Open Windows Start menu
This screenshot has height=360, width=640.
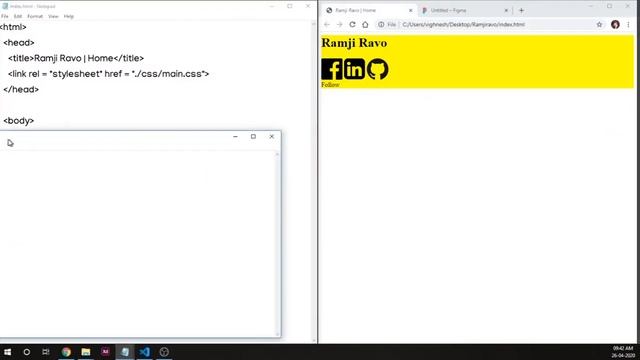point(7,352)
